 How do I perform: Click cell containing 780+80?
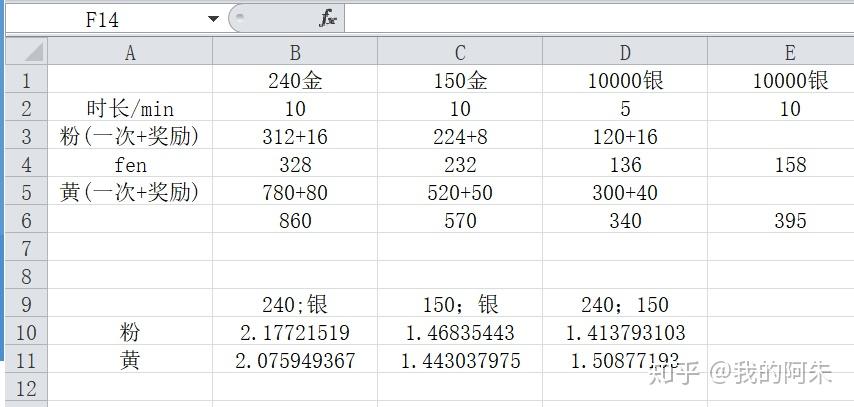[x=295, y=192]
